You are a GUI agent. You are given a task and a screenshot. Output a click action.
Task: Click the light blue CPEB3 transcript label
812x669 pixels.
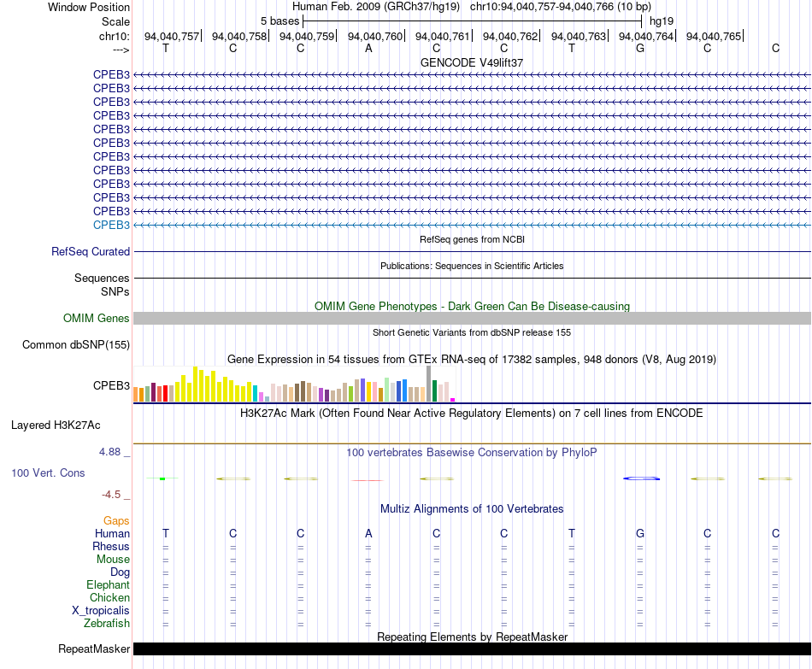[111, 226]
